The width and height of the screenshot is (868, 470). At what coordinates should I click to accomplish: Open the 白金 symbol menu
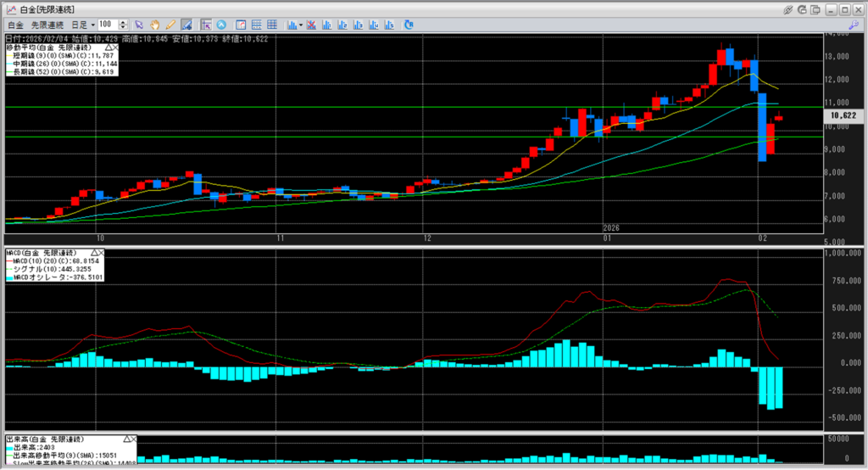pos(14,25)
